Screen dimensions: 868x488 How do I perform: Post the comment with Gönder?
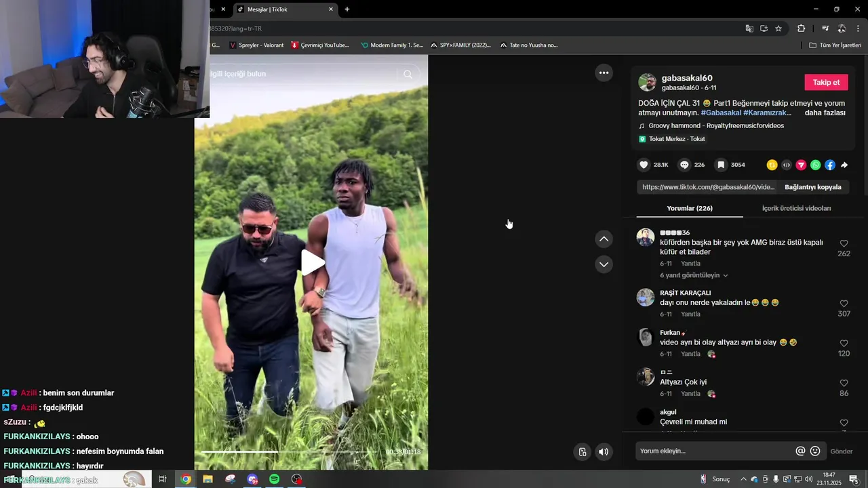tap(842, 451)
